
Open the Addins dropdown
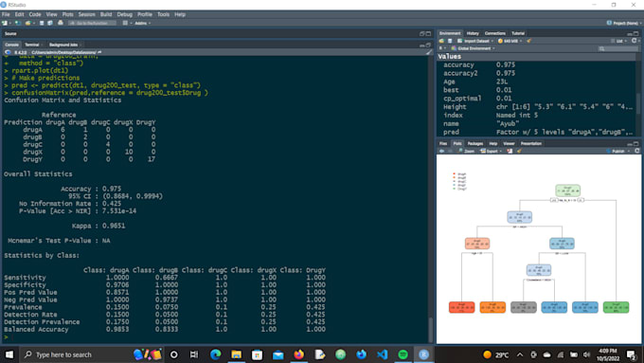(142, 23)
